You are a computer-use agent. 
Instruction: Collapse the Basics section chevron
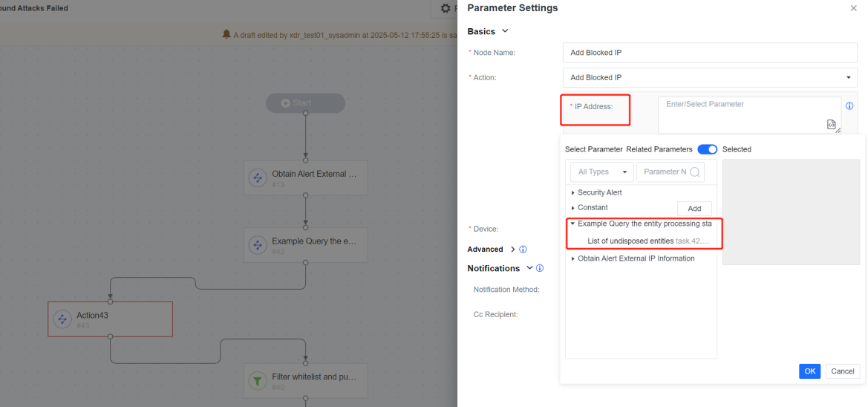tap(504, 31)
